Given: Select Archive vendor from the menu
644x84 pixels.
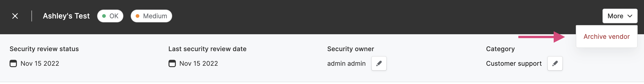Looking at the screenshot, I should click(607, 37).
